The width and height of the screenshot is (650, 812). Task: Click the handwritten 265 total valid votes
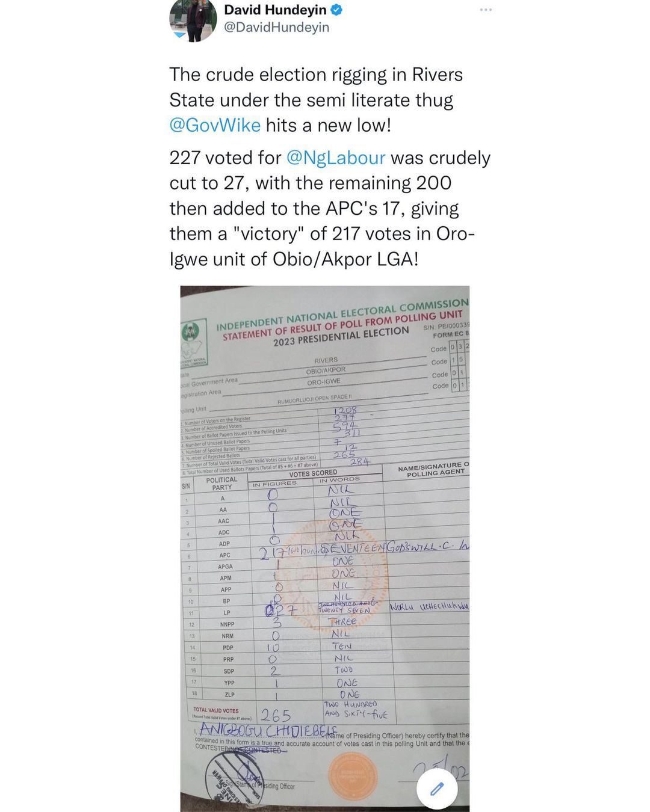click(276, 715)
